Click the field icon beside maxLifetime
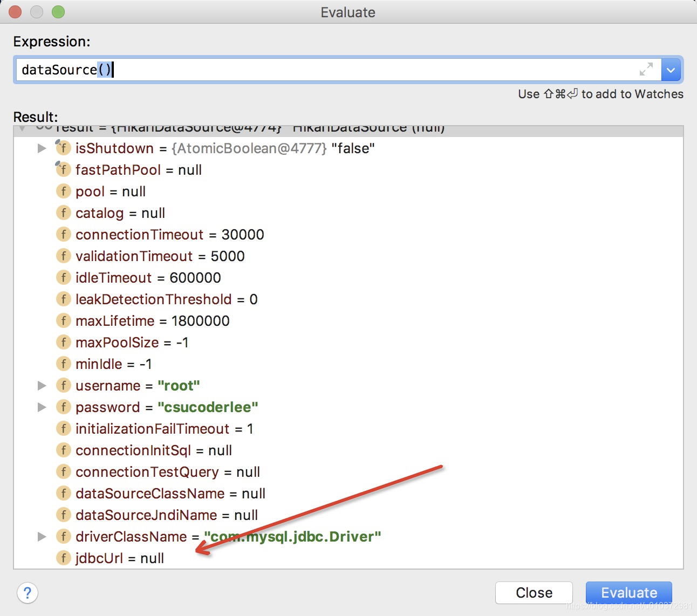 [x=63, y=320]
